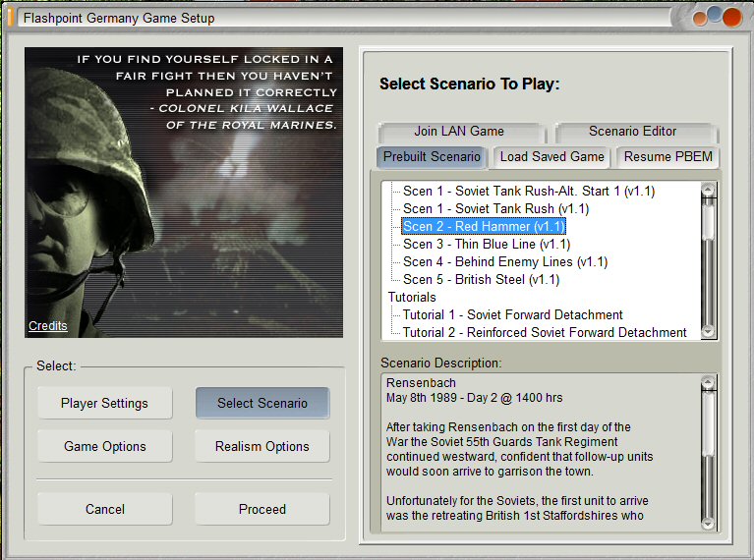Click the red orb window button
The height and width of the screenshot is (560, 754).
click(731, 17)
